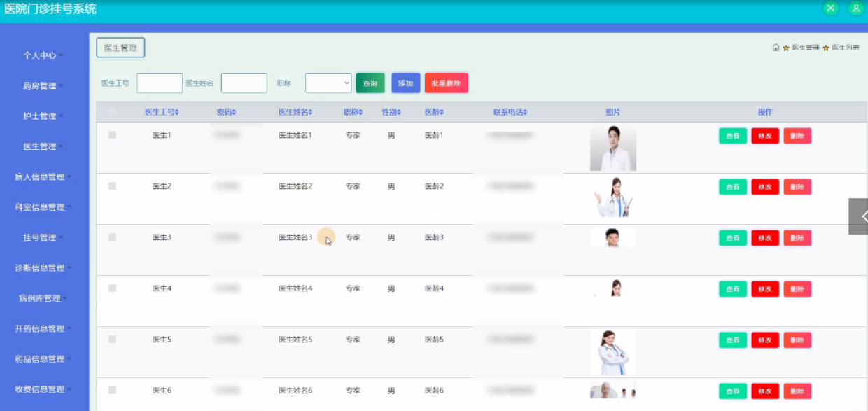This screenshot has width=868, height=411.
Task: Click 修改 for row 医生6
Action: (x=765, y=391)
